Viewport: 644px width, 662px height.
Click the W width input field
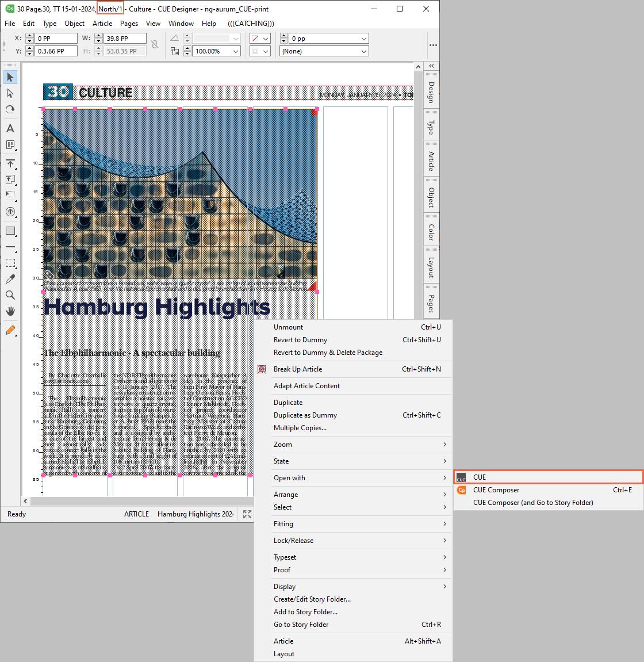click(x=123, y=39)
